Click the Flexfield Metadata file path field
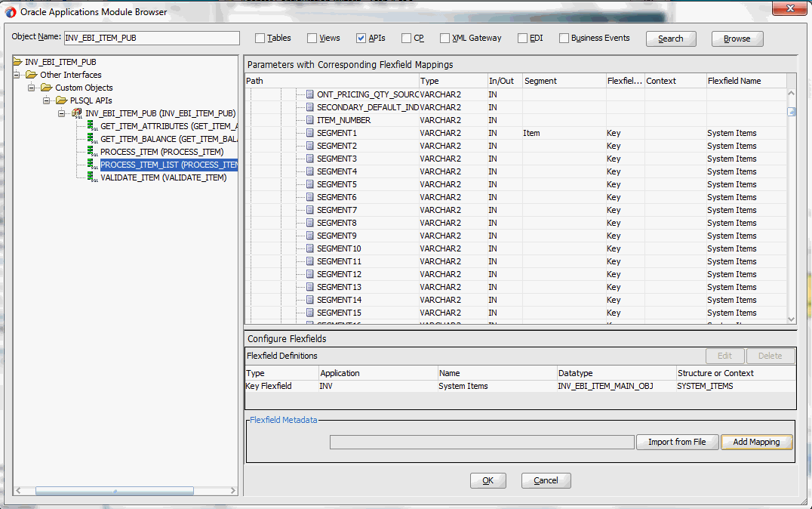The height and width of the screenshot is (509, 812). (x=481, y=442)
